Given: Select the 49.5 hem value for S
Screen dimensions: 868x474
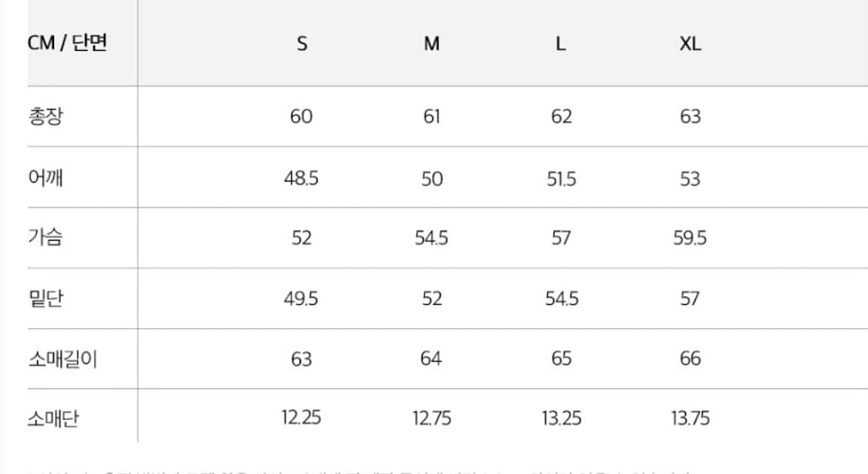Looking at the screenshot, I should coord(301,299).
